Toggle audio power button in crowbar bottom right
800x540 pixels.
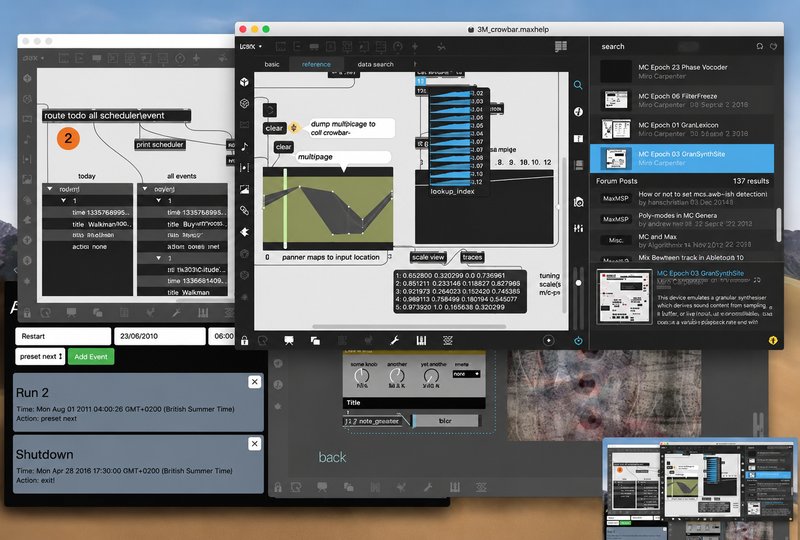(x=578, y=340)
